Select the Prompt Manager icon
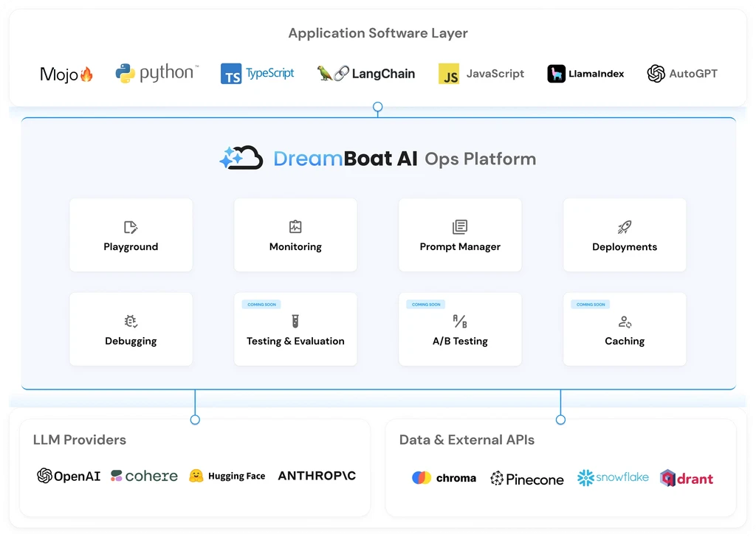Image resolution: width=756 pixels, height=537 pixels. click(460, 227)
